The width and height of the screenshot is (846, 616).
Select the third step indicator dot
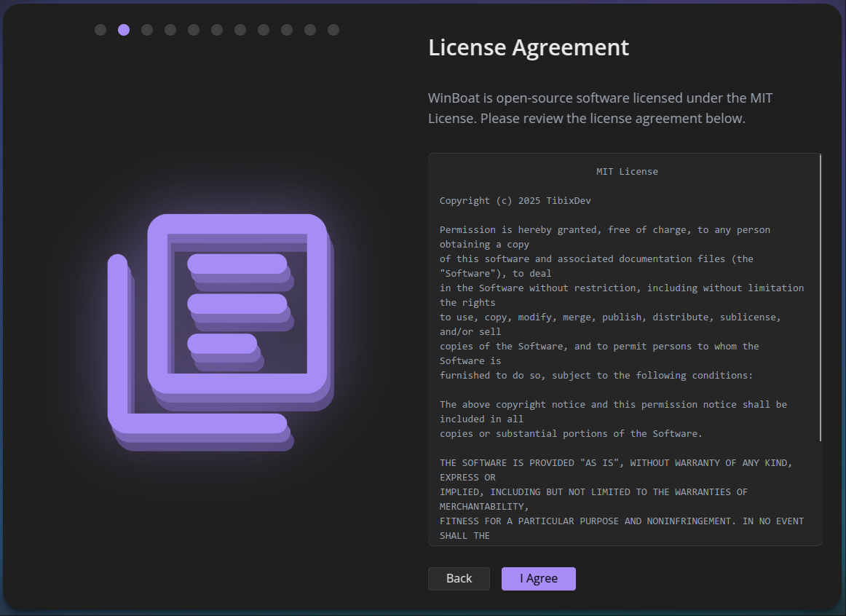point(147,30)
